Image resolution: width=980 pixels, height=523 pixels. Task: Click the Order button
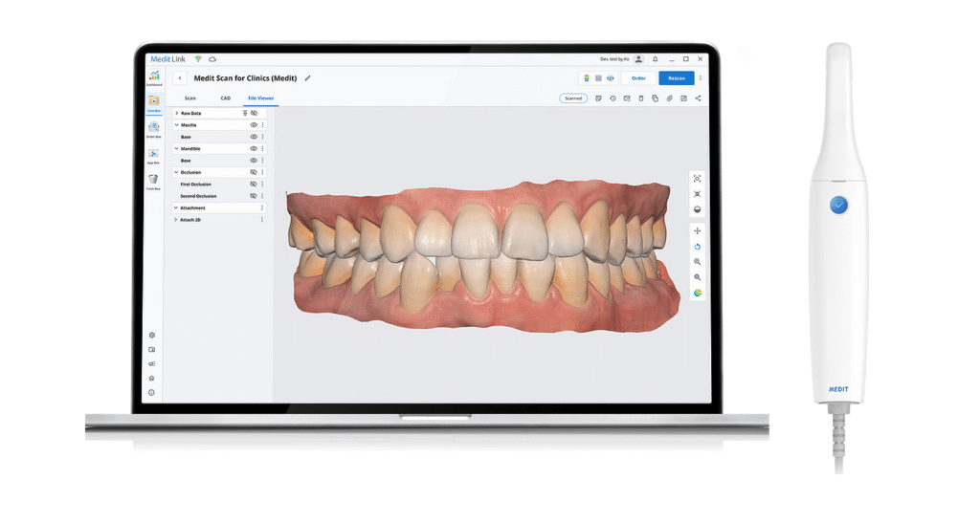pos(637,78)
